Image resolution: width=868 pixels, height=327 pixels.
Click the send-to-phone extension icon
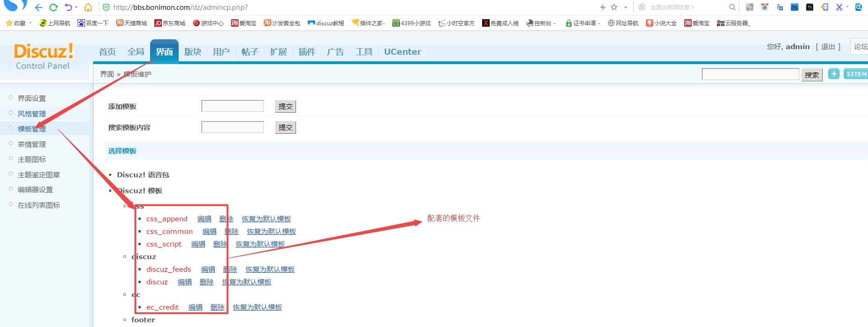point(825,7)
